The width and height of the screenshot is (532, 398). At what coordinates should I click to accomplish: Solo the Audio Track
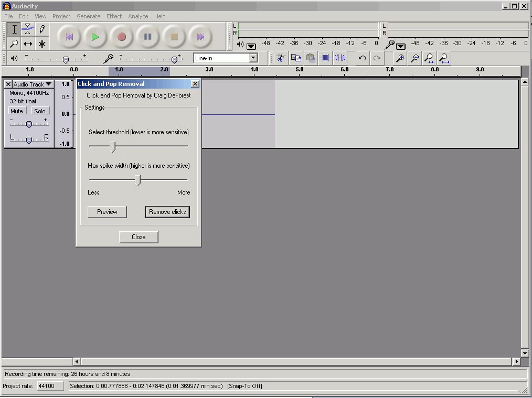[40, 111]
